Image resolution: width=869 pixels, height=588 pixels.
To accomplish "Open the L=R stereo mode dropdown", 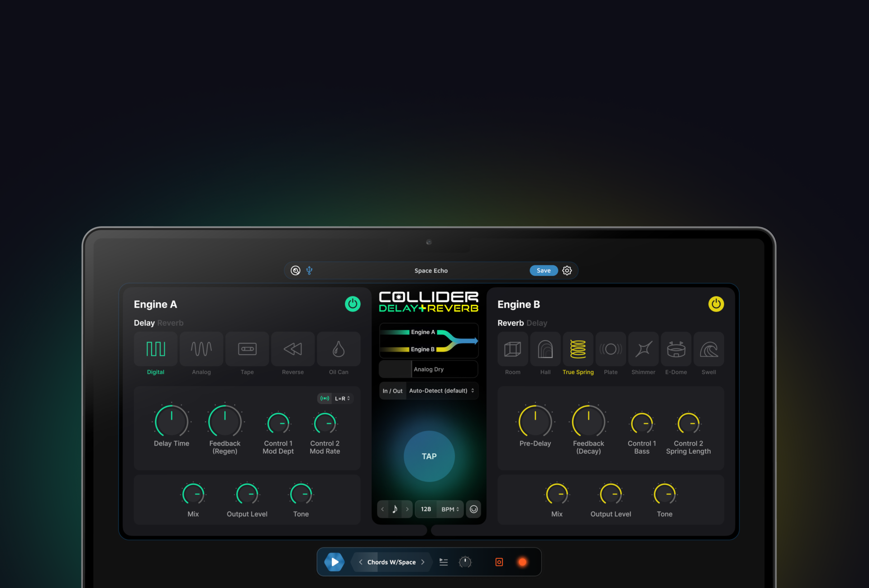I will tap(343, 398).
